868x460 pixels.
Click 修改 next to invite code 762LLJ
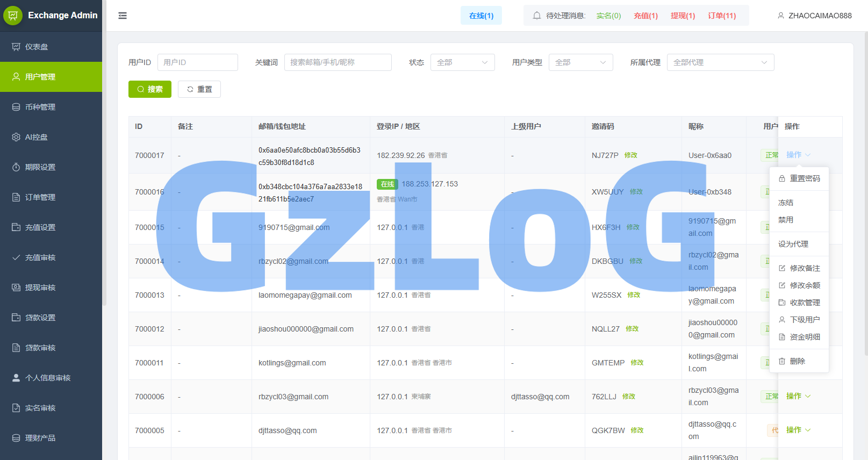click(x=629, y=397)
